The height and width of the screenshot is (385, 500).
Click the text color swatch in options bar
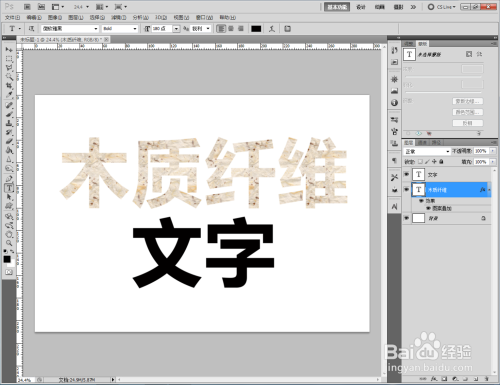[256, 29]
